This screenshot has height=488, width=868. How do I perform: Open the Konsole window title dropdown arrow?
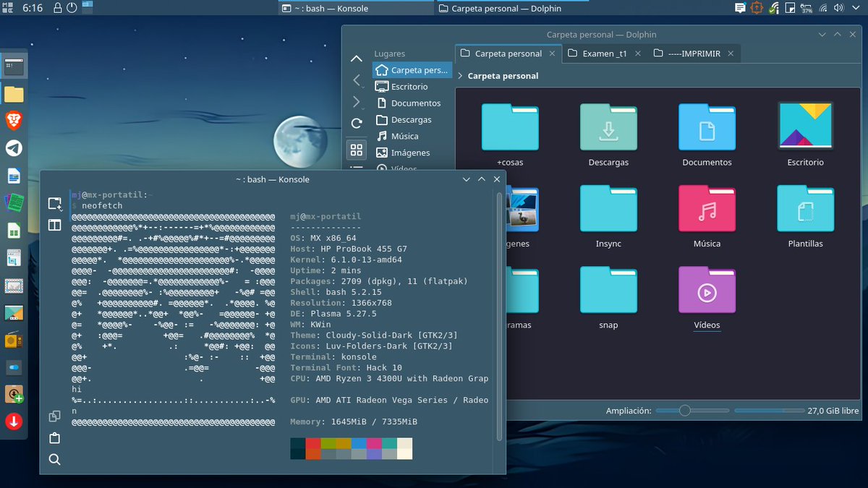coord(464,179)
